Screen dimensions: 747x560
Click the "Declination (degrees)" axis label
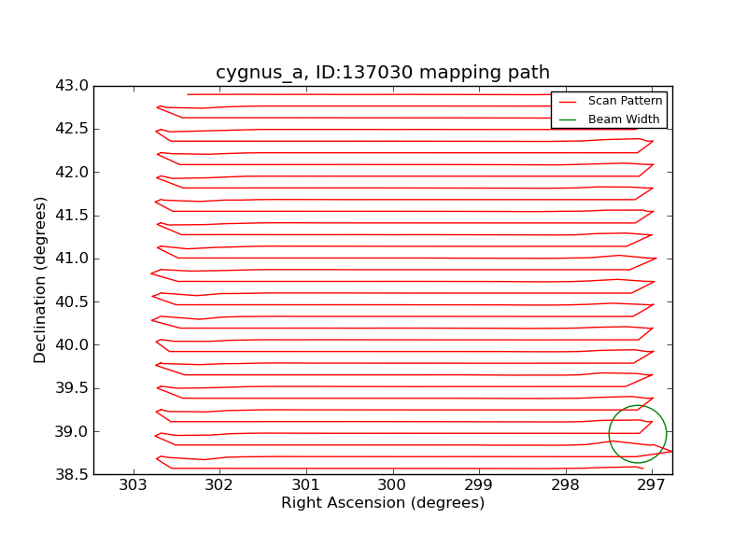click(39, 280)
